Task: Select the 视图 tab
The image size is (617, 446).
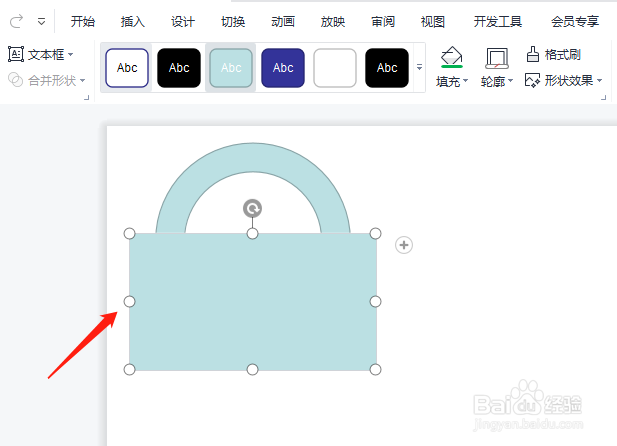Action: tap(433, 22)
